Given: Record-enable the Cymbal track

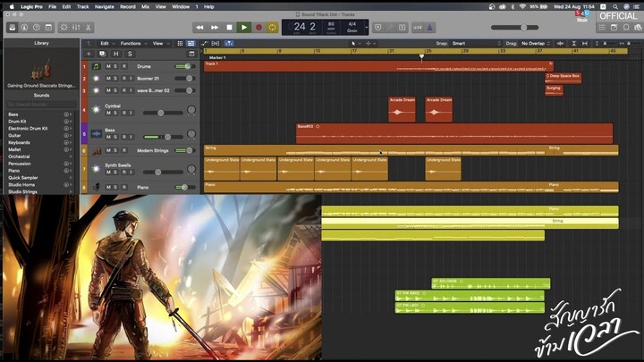Looking at the screenshot, I should (124, 113).
